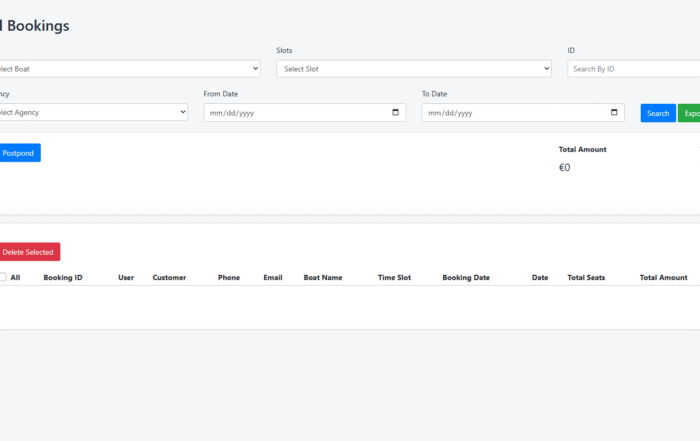
Task: Click the Total Seats column header
Action: point(586,277)
